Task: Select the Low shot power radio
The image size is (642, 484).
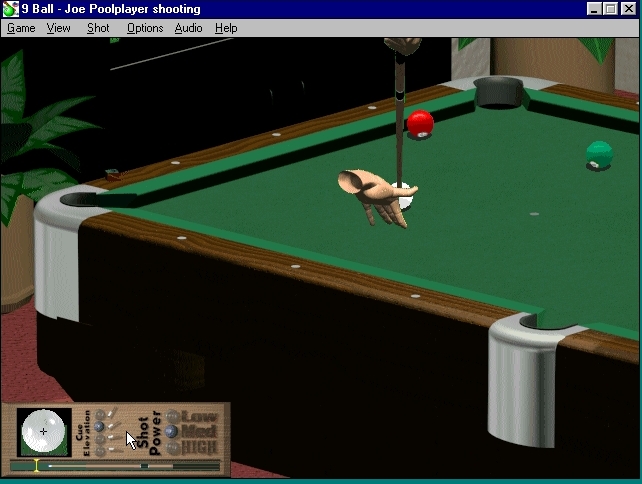Action: (172, 416)
